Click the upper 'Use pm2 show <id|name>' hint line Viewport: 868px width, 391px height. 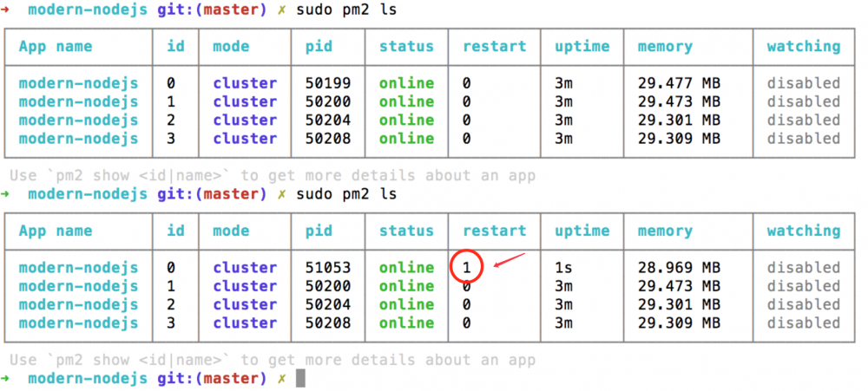(273, 176)
